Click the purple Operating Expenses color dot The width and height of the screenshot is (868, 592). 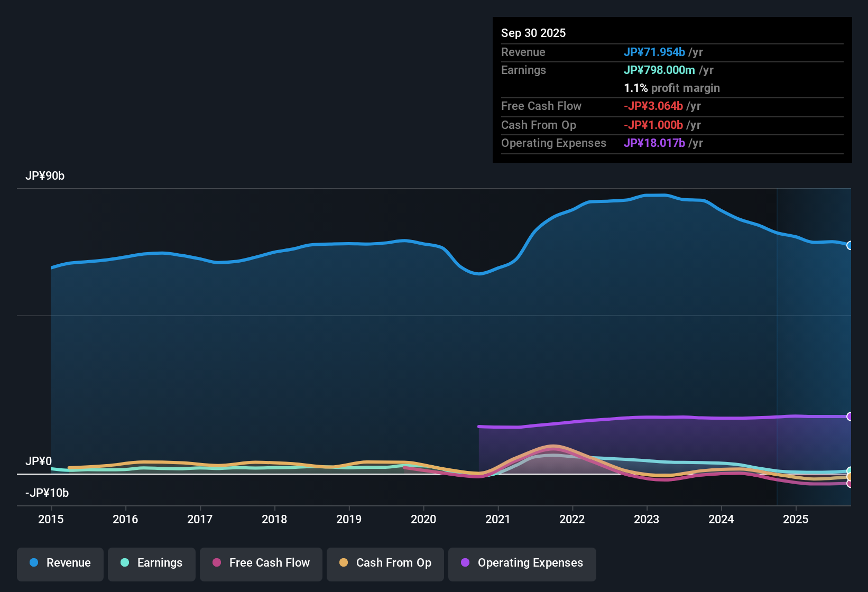coord(464,563)
